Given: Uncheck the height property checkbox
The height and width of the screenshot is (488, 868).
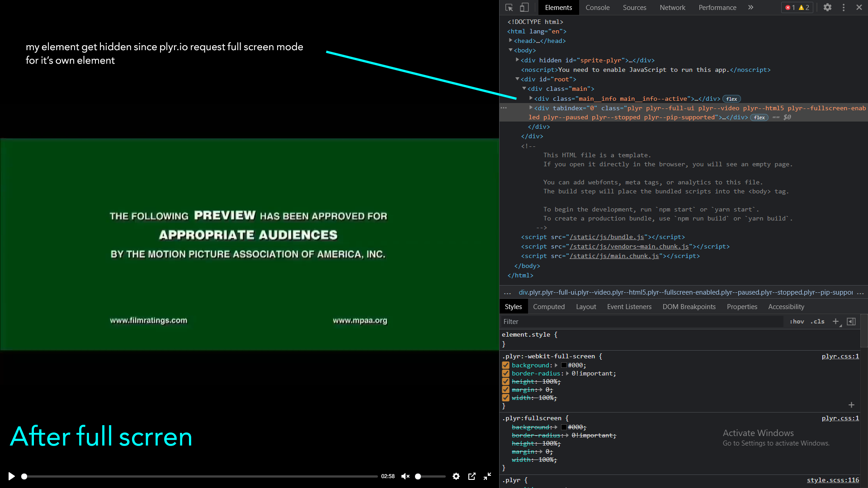Looking at the screenshot, I should pos(505,381).
